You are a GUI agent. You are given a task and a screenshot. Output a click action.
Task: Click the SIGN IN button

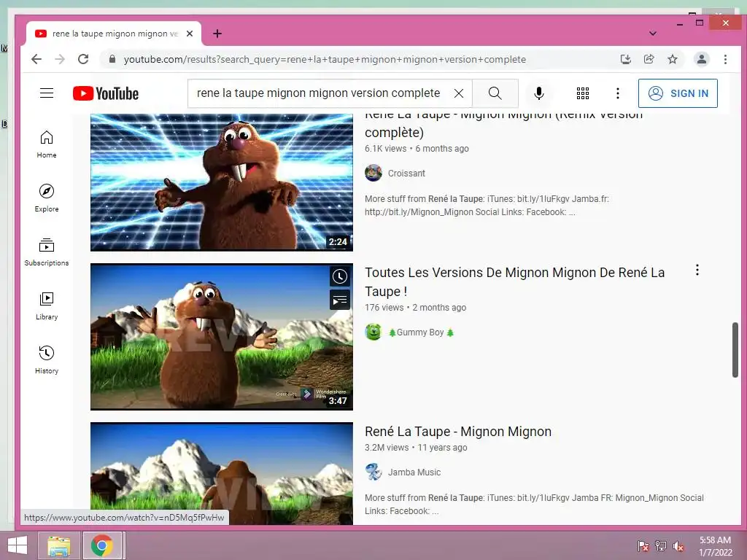pos(678,93)
